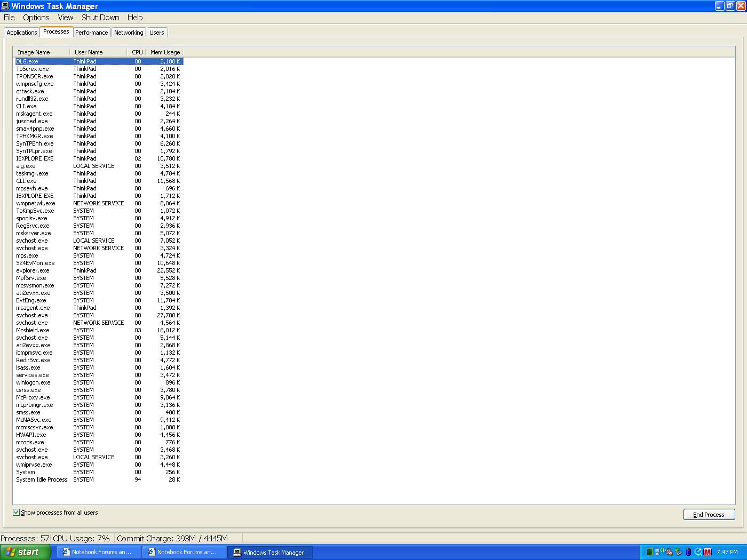
Task: Open the wireless network connection tray icon
Action: [x=659, y=551]
